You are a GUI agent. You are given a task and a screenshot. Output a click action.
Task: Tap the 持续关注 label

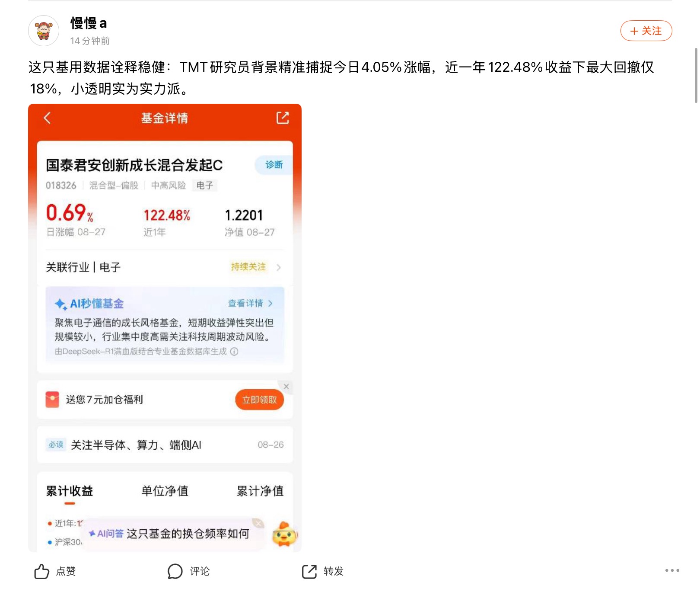pyautogui.click(x=248, y=267)
